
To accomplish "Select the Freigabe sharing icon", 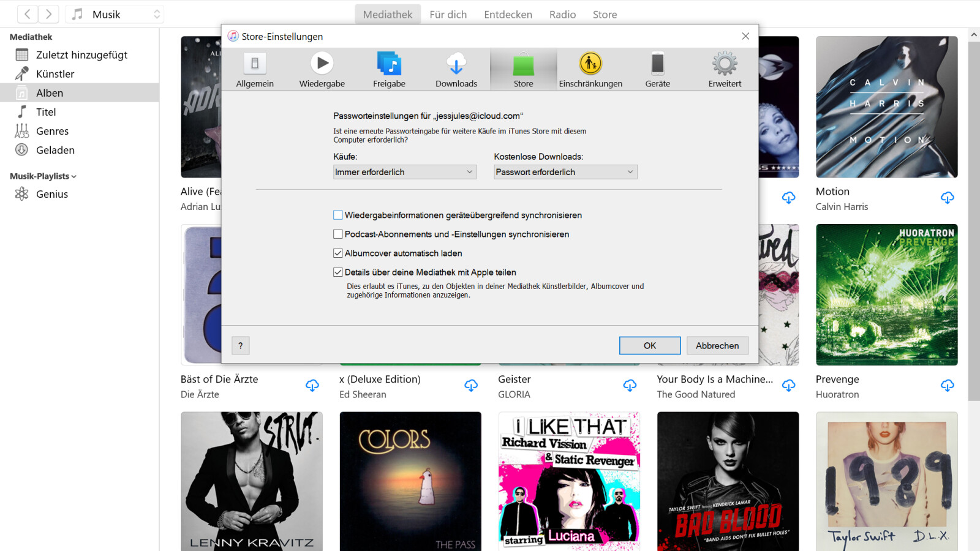I will (x=388, y=69).
